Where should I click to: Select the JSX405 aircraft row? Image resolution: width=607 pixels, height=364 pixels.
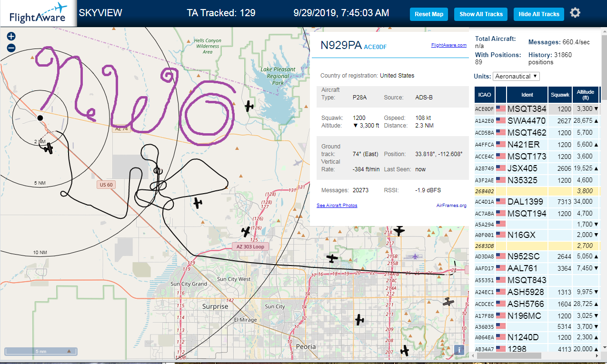(x=537, y=168)
